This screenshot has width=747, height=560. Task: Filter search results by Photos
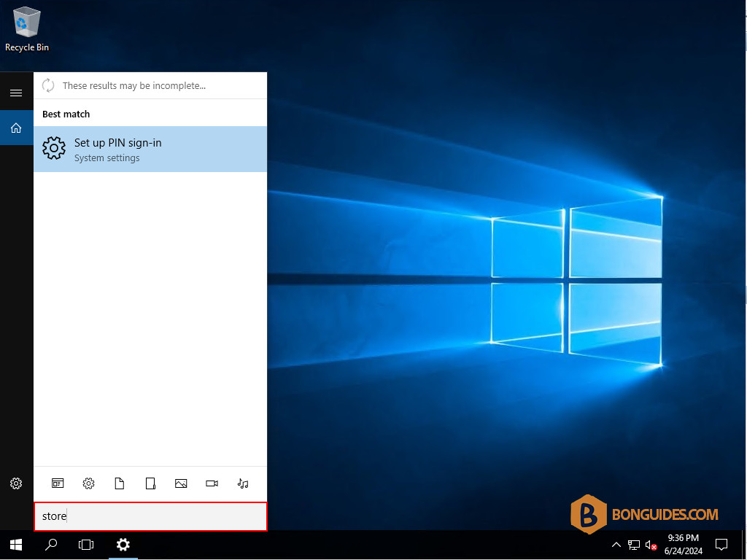181,483
